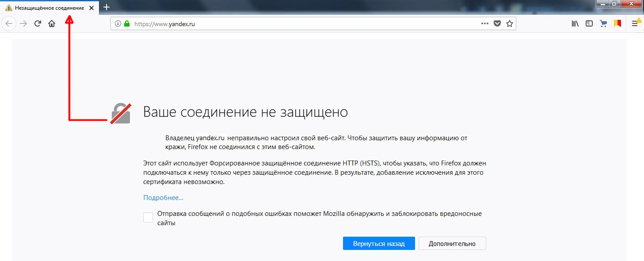Click the forward navigation arrow
The width and height of the screenshot is (644, 261).
[23, 24]
